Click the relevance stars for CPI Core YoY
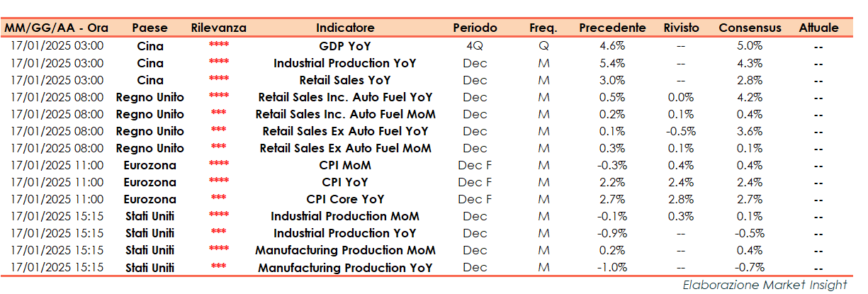868x294 pixels. pyautogui.click(x=219, y=200)
